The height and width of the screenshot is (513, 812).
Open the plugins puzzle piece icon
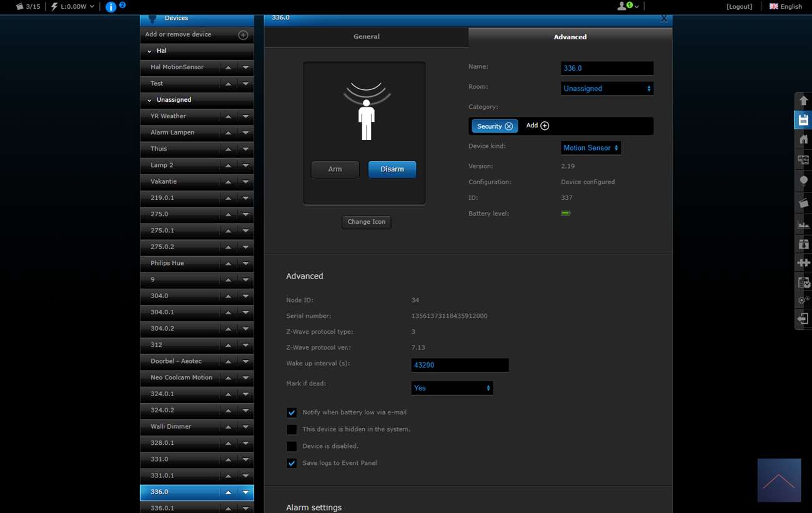[803, 263]
